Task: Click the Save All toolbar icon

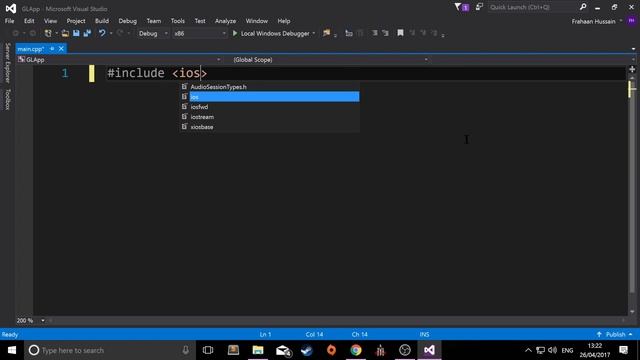Action: 87,33
